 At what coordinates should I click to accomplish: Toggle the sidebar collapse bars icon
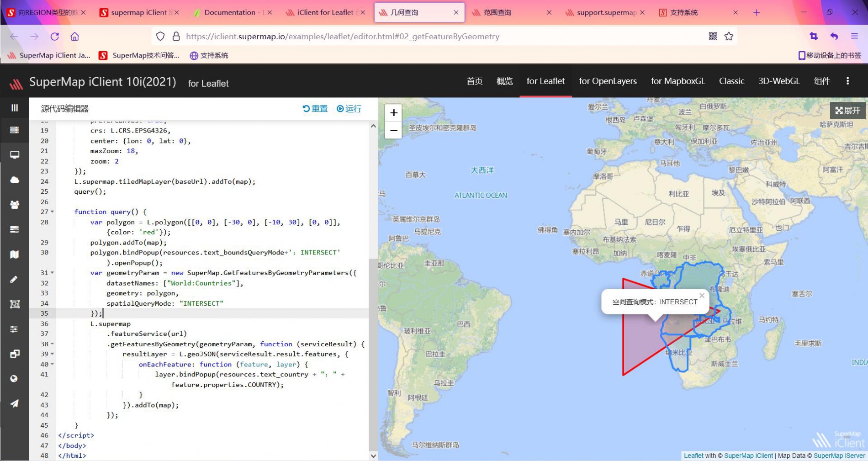click(x=15, y=108)
